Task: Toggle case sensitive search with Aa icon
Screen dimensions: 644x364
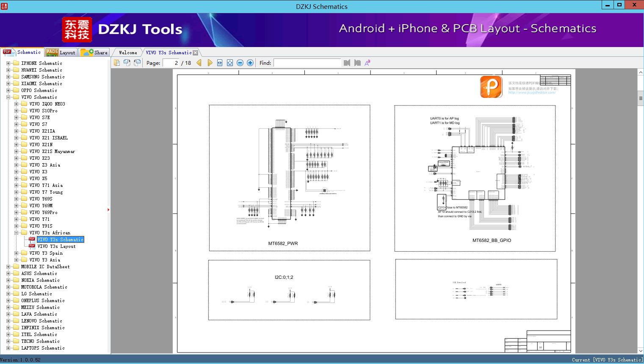Action: (x=368, y=62)
